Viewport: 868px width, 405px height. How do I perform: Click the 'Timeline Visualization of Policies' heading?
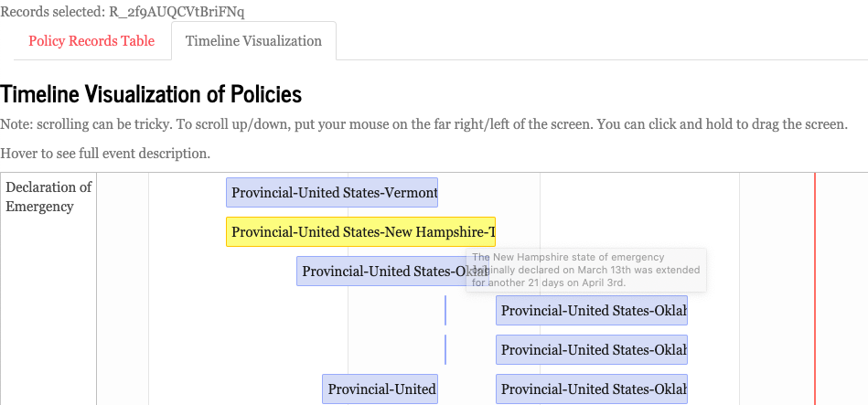[x=151, y=94]
